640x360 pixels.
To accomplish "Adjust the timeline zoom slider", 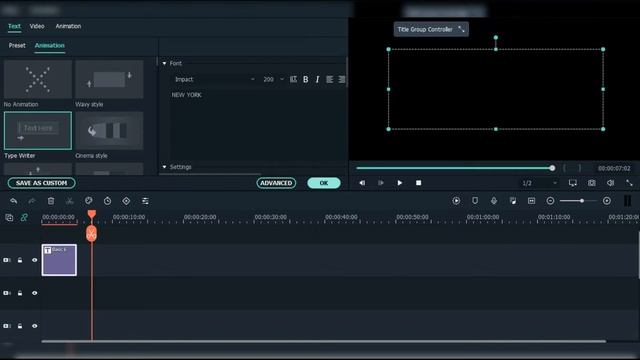I will [x=578, y=201].
